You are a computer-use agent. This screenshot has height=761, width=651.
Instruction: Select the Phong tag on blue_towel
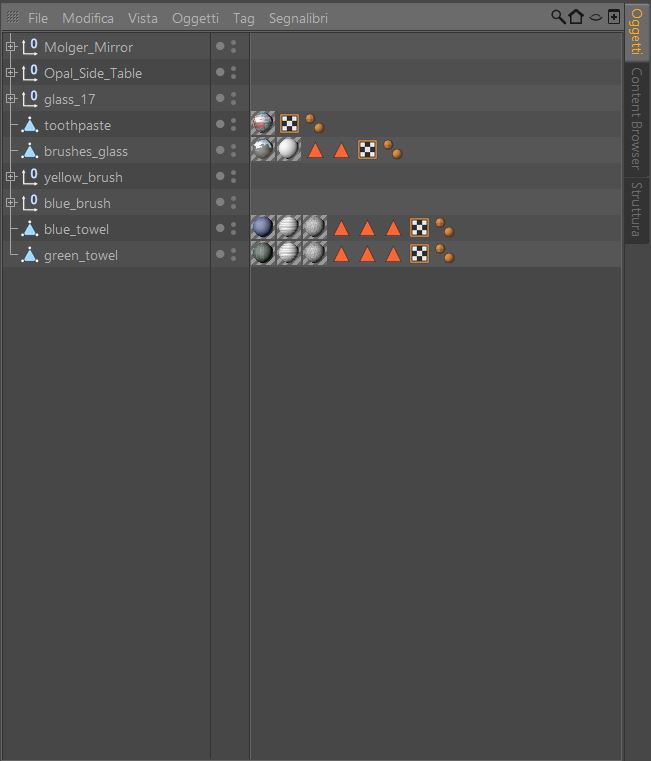pos(445,229)
